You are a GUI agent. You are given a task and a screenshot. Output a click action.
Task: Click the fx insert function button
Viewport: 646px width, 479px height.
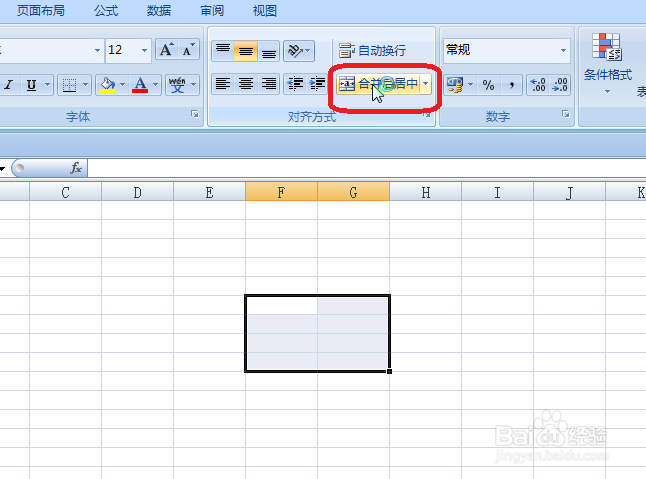[76, 168]
